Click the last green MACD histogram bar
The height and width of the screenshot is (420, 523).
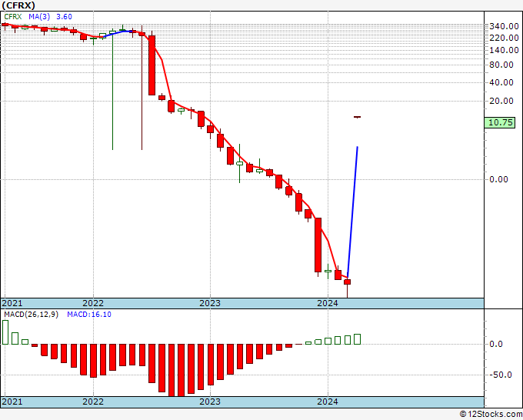pos(357,339)
